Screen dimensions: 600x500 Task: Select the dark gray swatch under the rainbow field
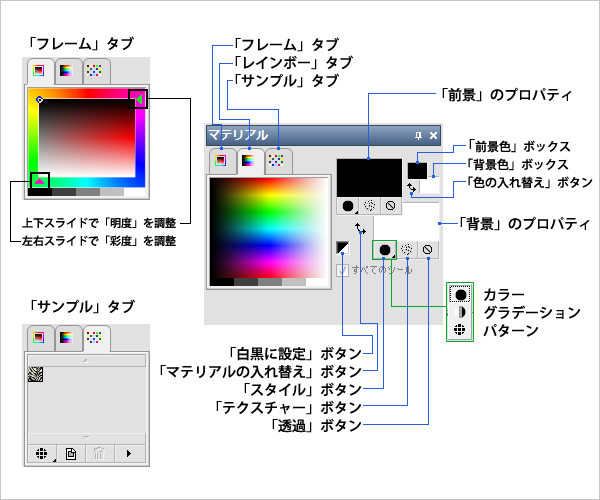pos(246,282)
